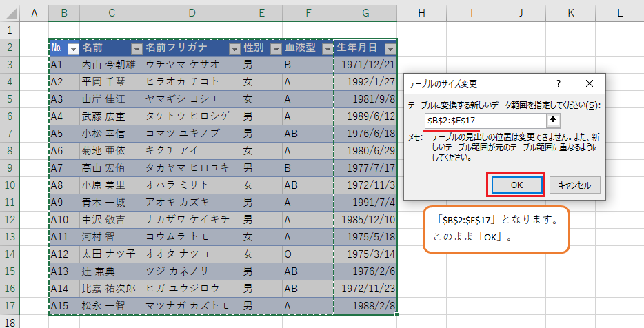Select column J header

tap(521, 13)
